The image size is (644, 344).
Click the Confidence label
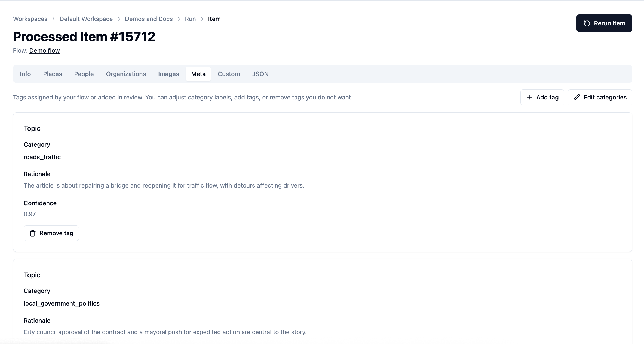40,203
